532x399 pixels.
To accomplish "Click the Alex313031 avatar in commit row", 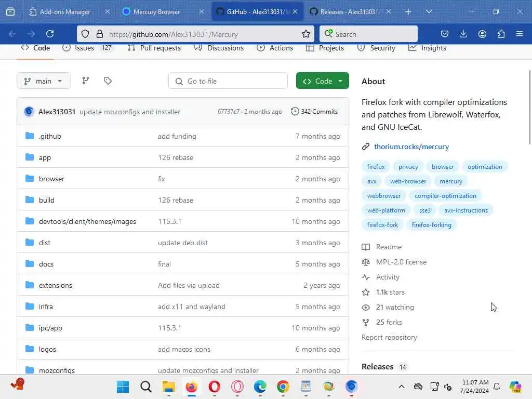I will [x=29, y=112].
